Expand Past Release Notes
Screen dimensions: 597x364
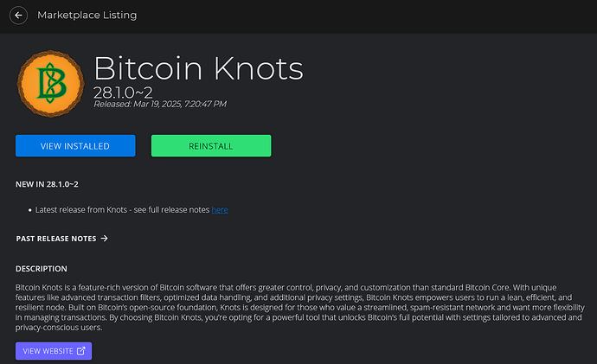click(x=62, y=239)
